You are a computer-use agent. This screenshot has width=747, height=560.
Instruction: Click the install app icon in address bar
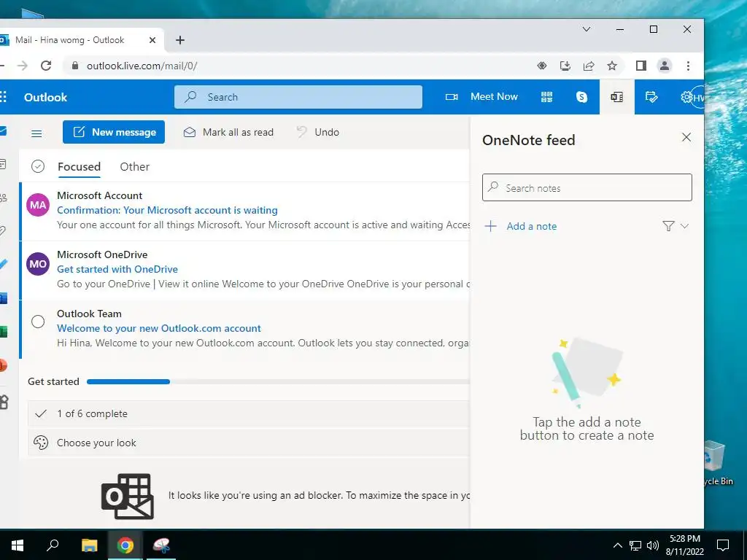coord(565,66)
